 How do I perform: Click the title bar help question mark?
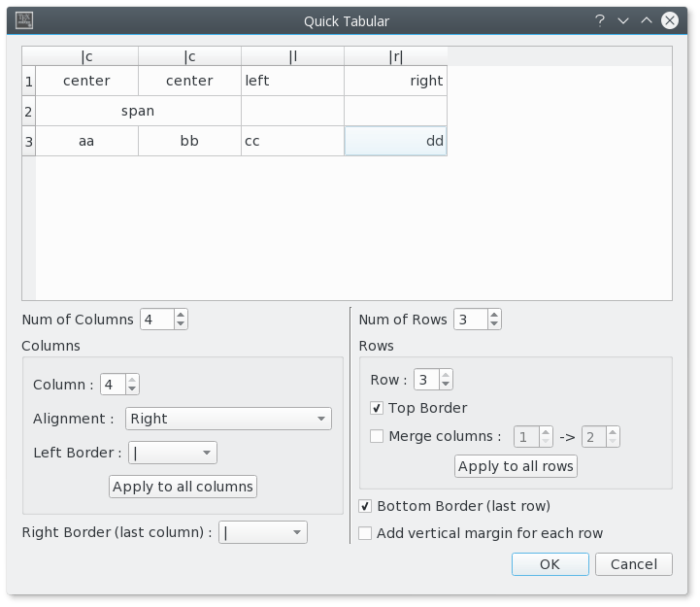coord(600,19)
